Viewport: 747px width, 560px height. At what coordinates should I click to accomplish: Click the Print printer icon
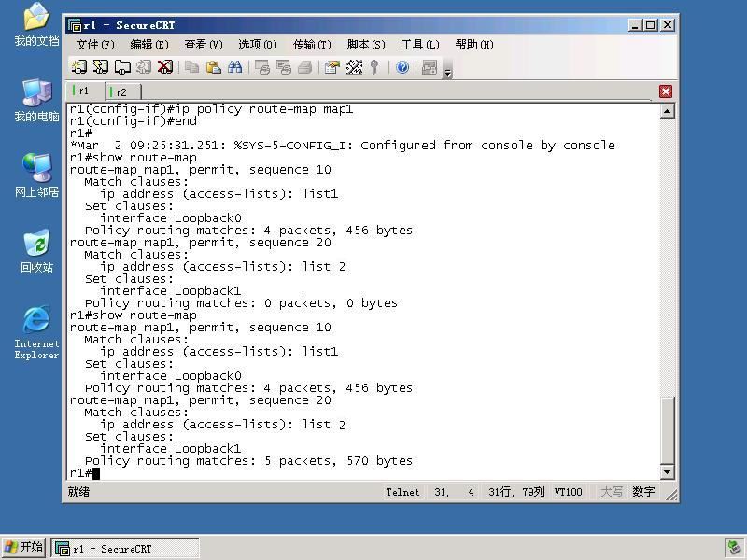pyautogui.click(x=305, y=67)
